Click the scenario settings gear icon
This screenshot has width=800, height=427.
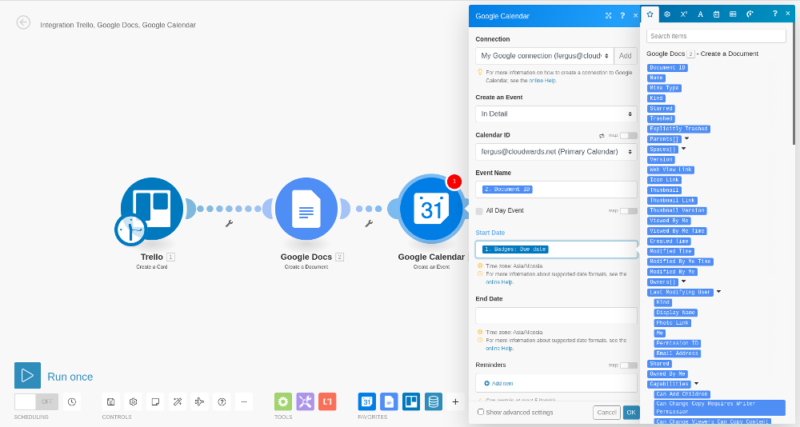[x=132, y=401]
